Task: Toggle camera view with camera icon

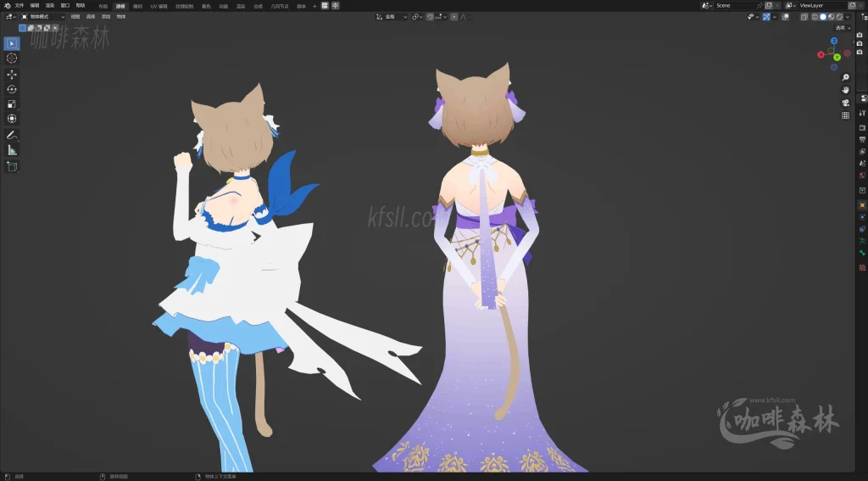Action: click(845, 103)
